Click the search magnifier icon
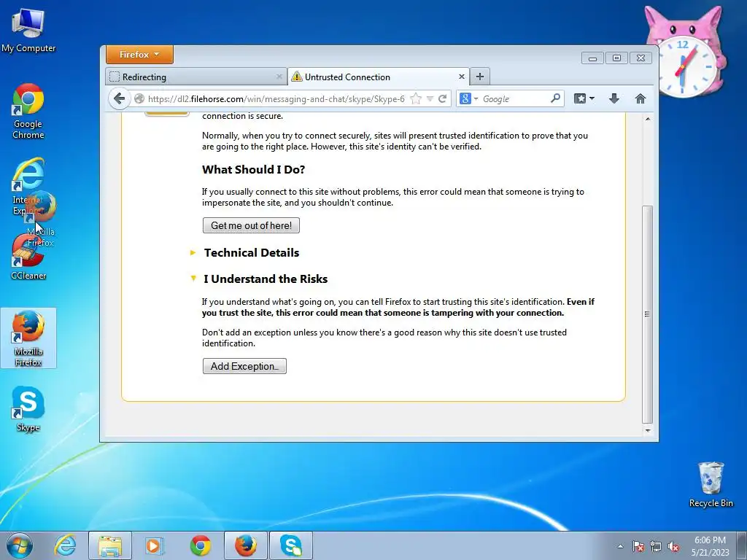This screenshot has width=747, height=560. pyautogui.click(x=555, y=98)
